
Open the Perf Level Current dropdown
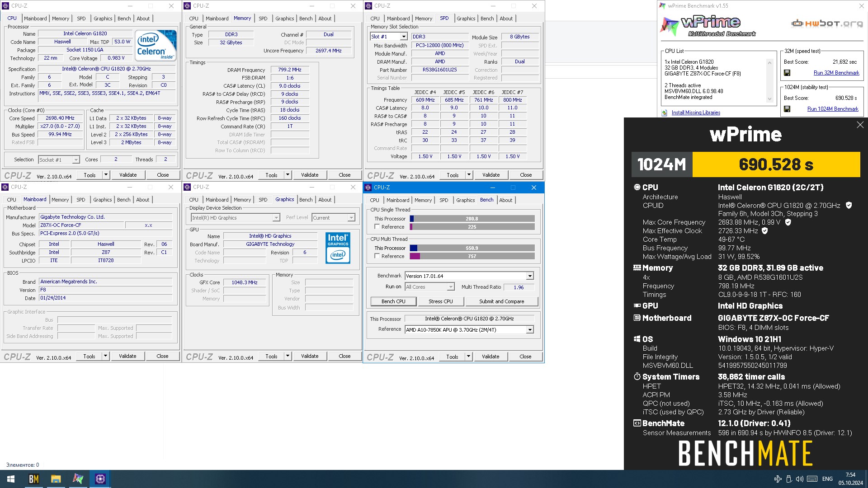coord(351,218)
